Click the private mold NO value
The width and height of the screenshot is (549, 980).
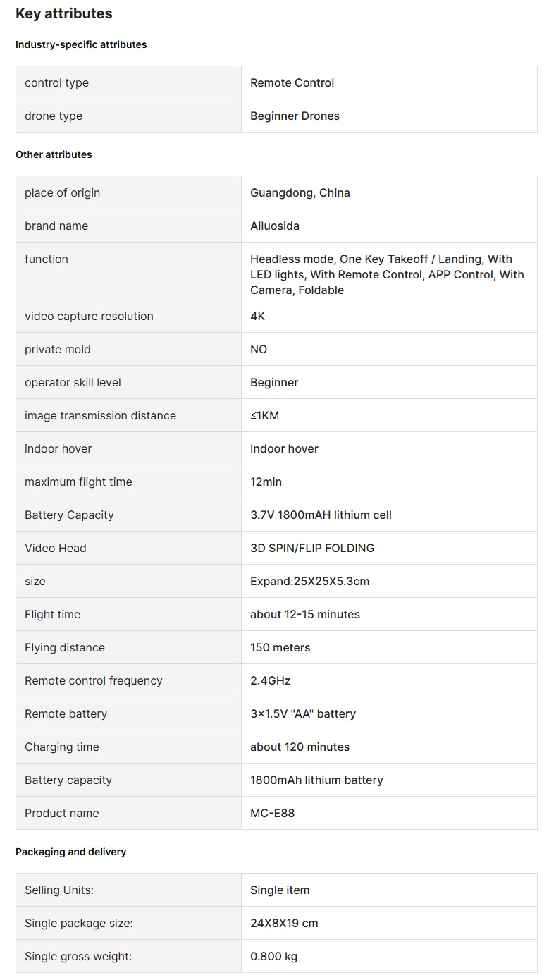259,349
